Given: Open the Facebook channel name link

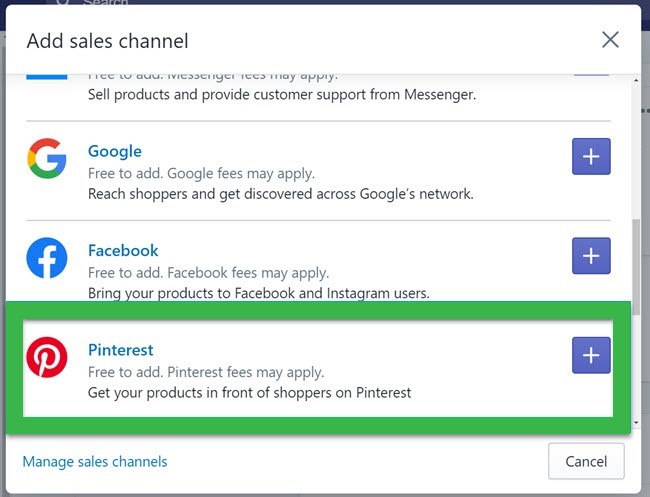Looking at the screenshot, I should coord(123,250).
